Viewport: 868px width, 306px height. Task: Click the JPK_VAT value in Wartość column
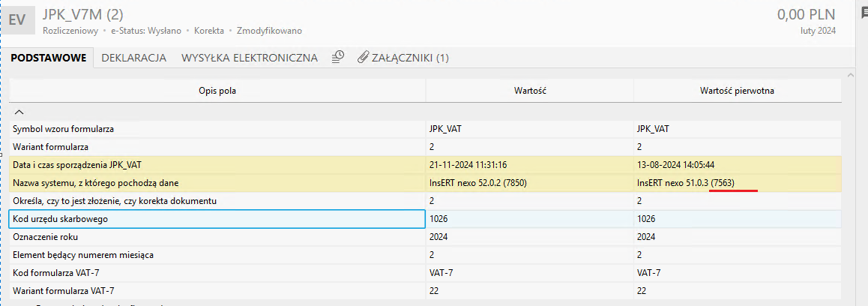tap(446, 129)
